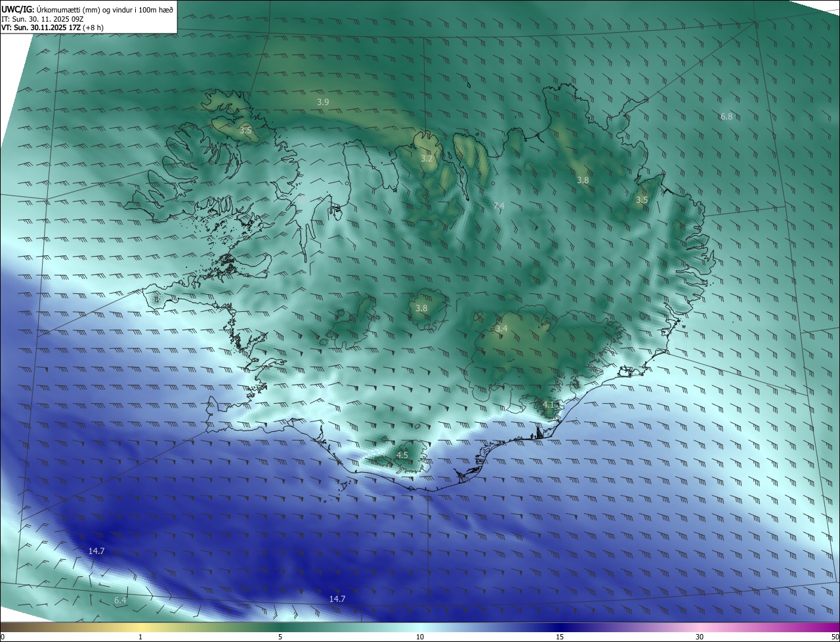The width and height of the screenshot is (840, 642).
Task: Click the 6.8 value label over the northeast sea
Action: pyautogui.click(x=726, y=116)
